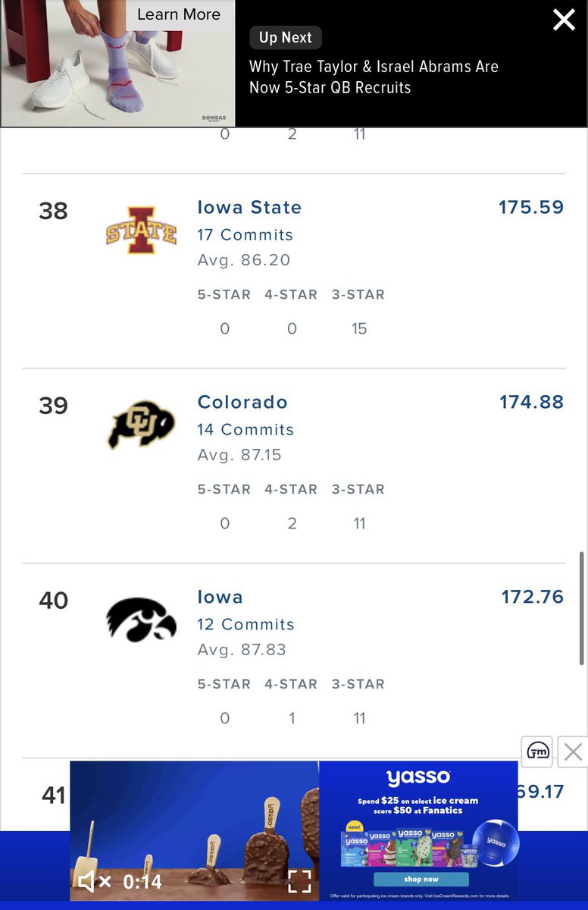The height and width of the screenshot is (910, 588).
Task: Open the Iowa Hawkeyes logo
Action: click(141, 620)
